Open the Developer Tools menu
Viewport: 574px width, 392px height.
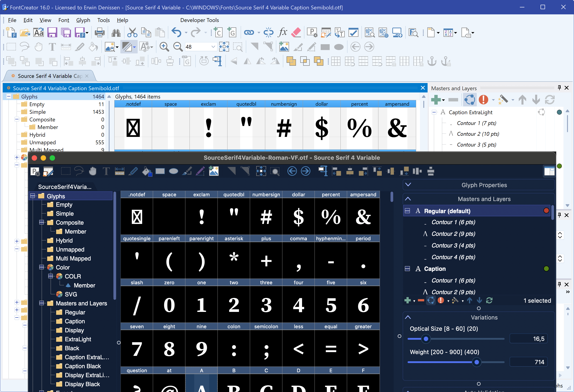(200, 20)
